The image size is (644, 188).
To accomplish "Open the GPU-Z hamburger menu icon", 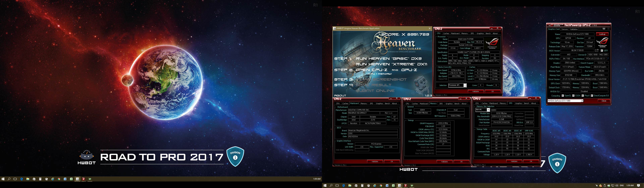I will click(x=608, y=29).
